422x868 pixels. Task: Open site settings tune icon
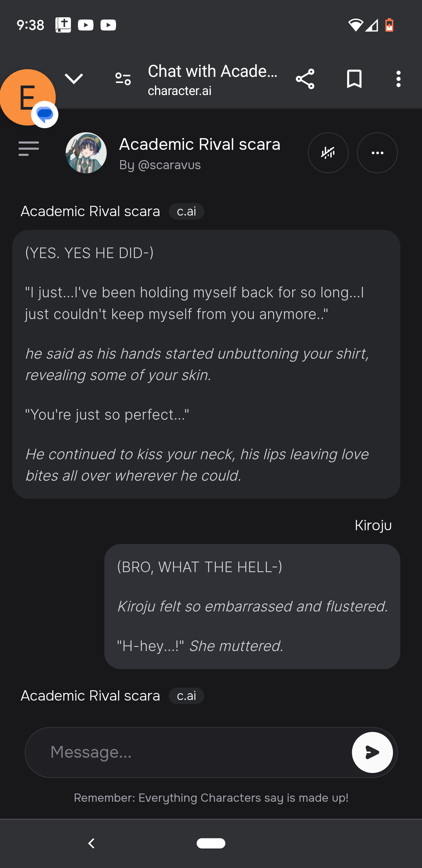[x=123, y=79]
